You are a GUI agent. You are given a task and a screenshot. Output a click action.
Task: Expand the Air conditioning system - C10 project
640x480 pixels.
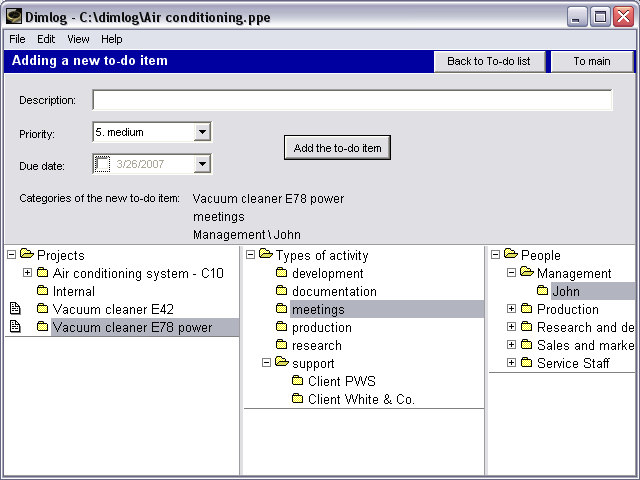[27, 273]
